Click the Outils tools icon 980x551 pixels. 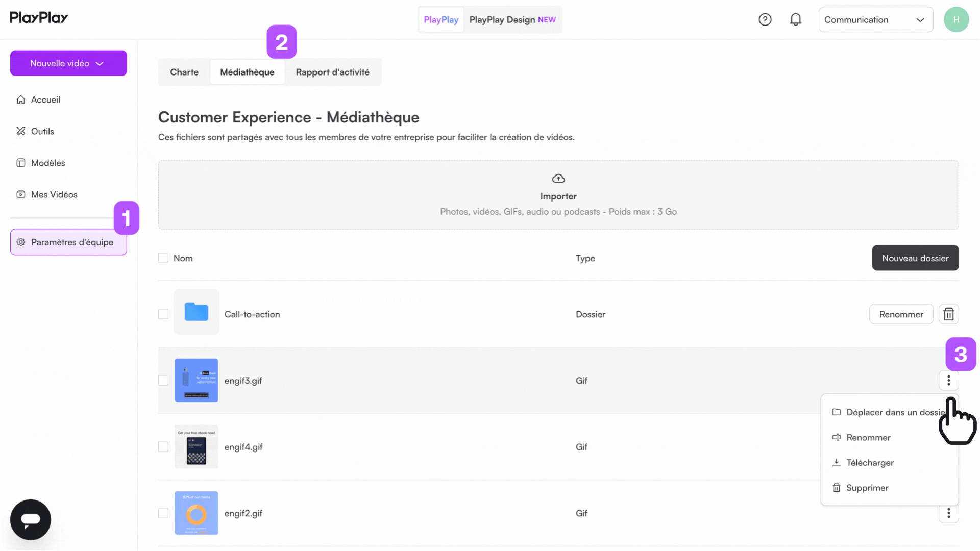(x=21, y=131)
